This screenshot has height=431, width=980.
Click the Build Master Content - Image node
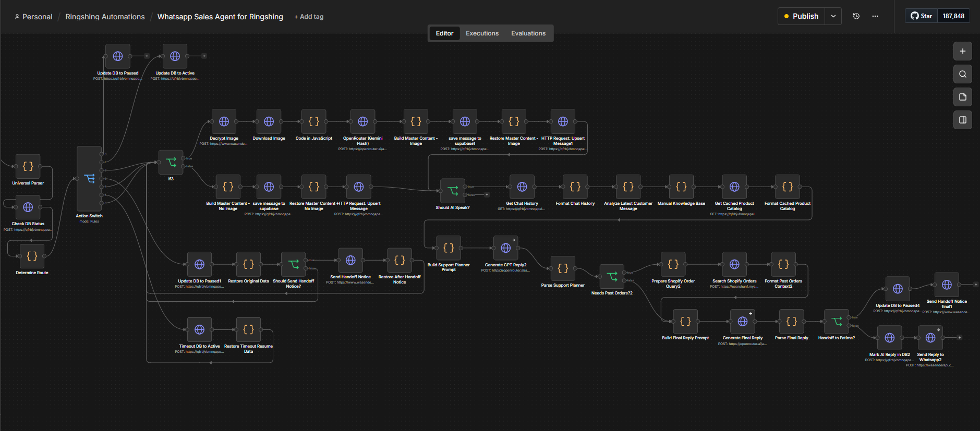coord(416,121)
